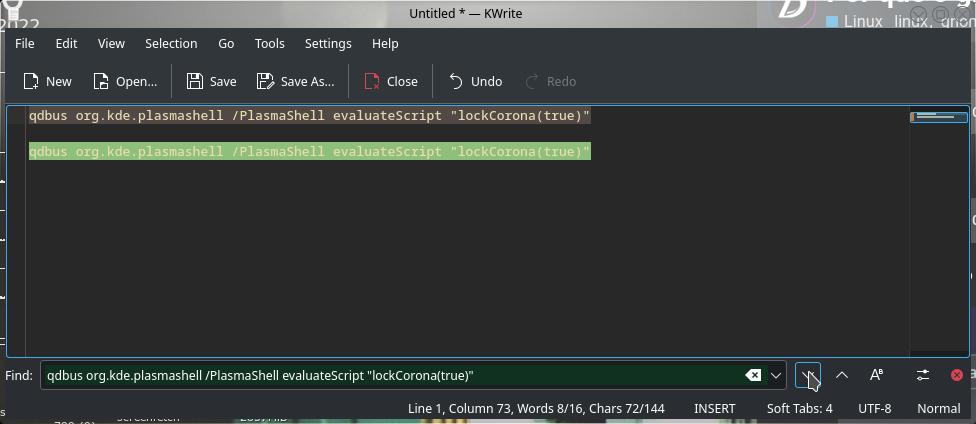Viewport: 976px width, 424px height.
Task: Open the File menu
Action: (x=25, y=44)
